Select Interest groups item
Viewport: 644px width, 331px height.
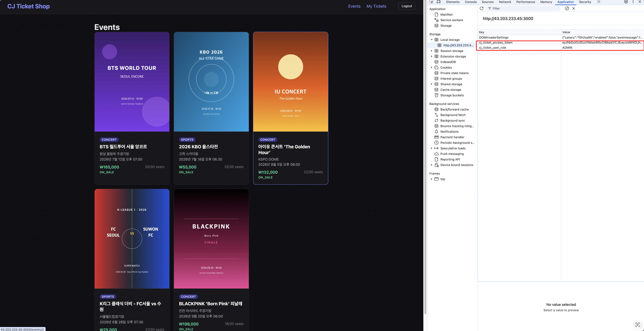tap(451, 79)
